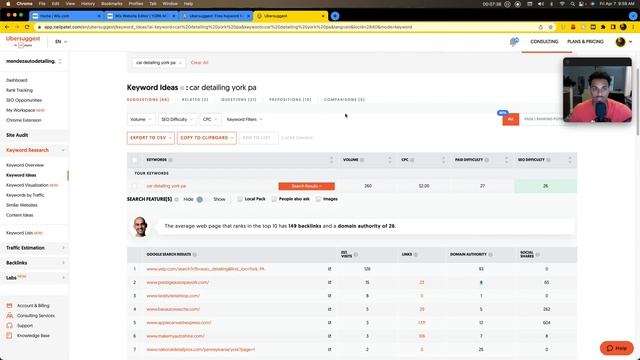This screenshot has height=360, width=640.
Task: Click the browser address bar URL
Action: click(x=229, y=27)
